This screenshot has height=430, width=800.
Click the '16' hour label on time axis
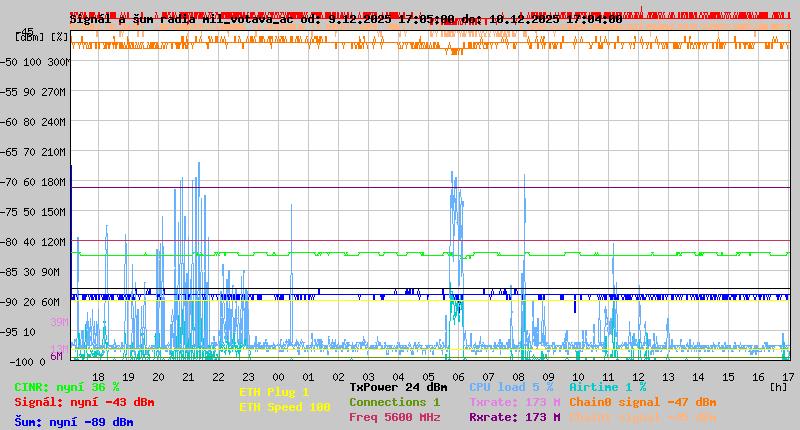(759, 377)
